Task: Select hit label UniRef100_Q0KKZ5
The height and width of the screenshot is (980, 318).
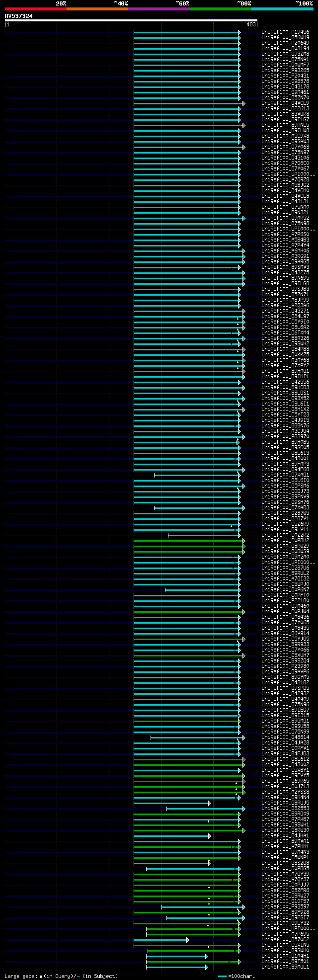Action: coord(285,355)
